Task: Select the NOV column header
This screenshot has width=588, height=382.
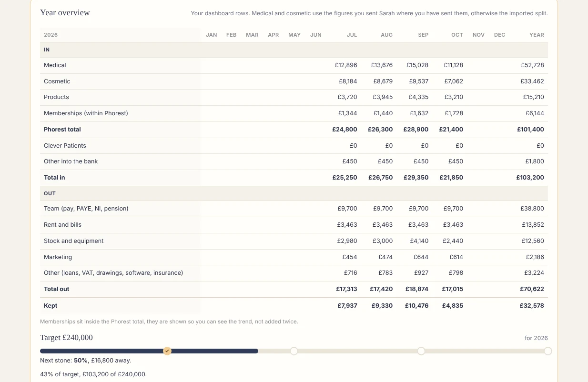Action: (x=478, y=35)
